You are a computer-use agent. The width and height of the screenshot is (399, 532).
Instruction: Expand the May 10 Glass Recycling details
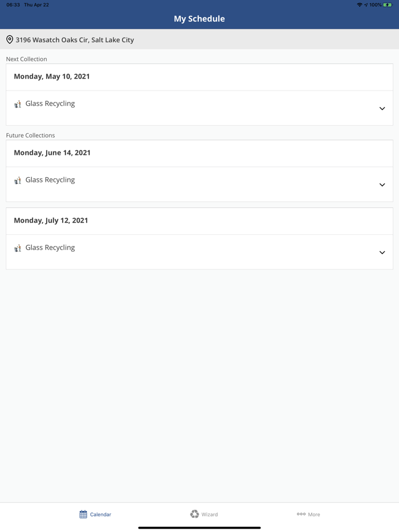tap(382, 108)
